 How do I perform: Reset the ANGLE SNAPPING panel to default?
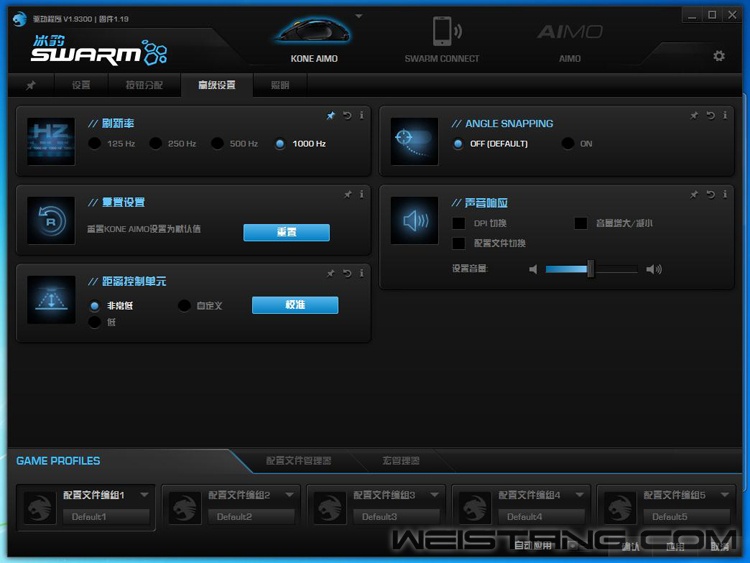[710, 115]
